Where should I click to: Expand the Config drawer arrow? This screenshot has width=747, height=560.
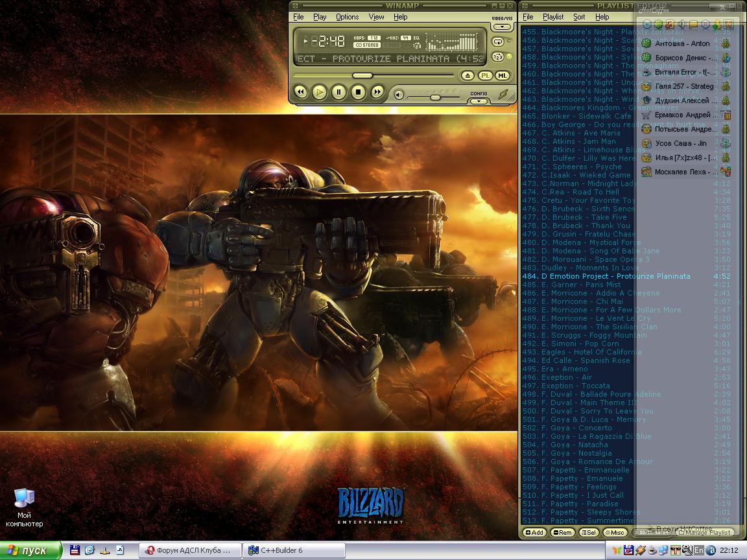point(479,101)
